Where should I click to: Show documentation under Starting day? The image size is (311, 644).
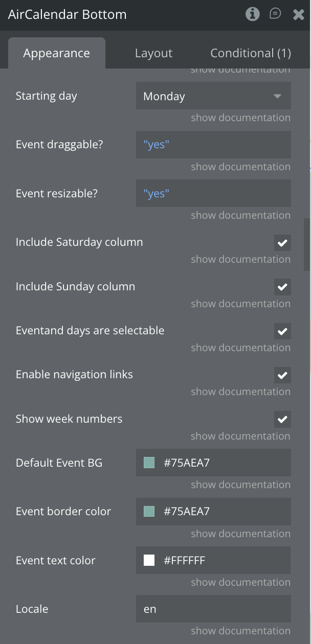coord(240,118)
